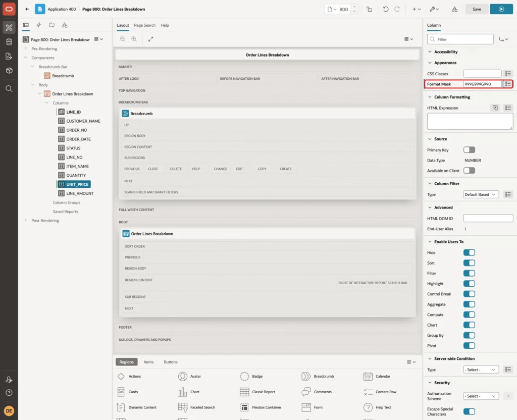Select the Regions gallery tab
The image size is (517, 420).
[x=126, y=362]
